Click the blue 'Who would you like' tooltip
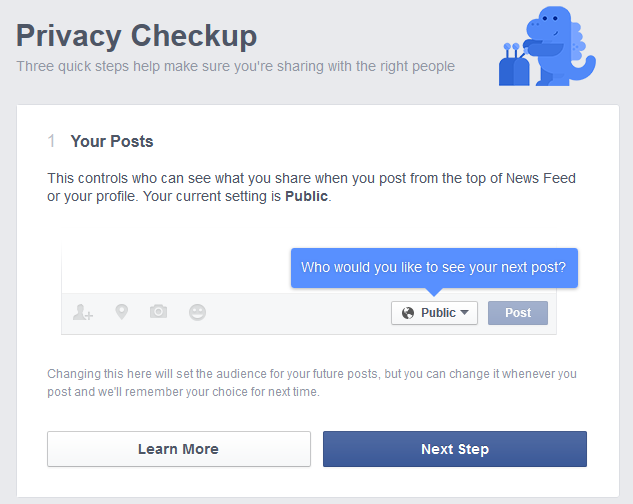Image resolution: width=633 pixels, height=504 pixels. [434, 268]
